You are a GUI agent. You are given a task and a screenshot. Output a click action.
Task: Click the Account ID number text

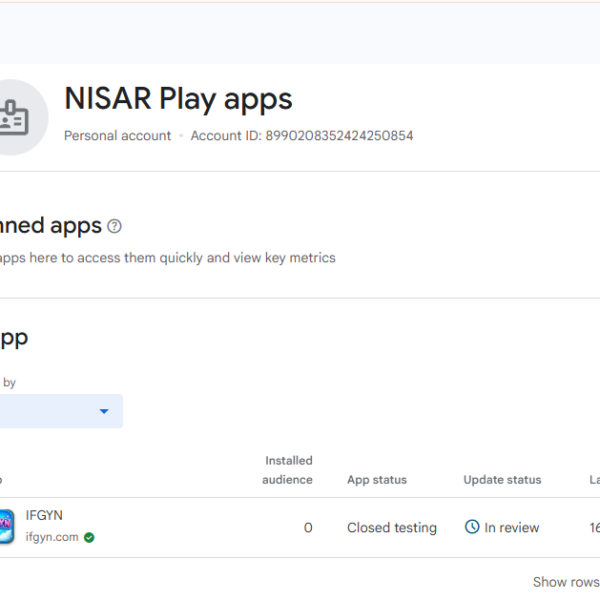[x=339, y=136]
